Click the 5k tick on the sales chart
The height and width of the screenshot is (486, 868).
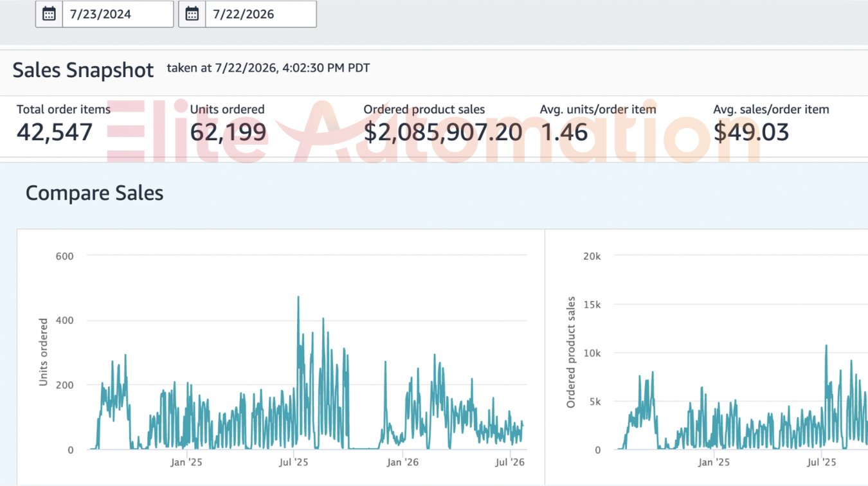[x=594, y=402]
